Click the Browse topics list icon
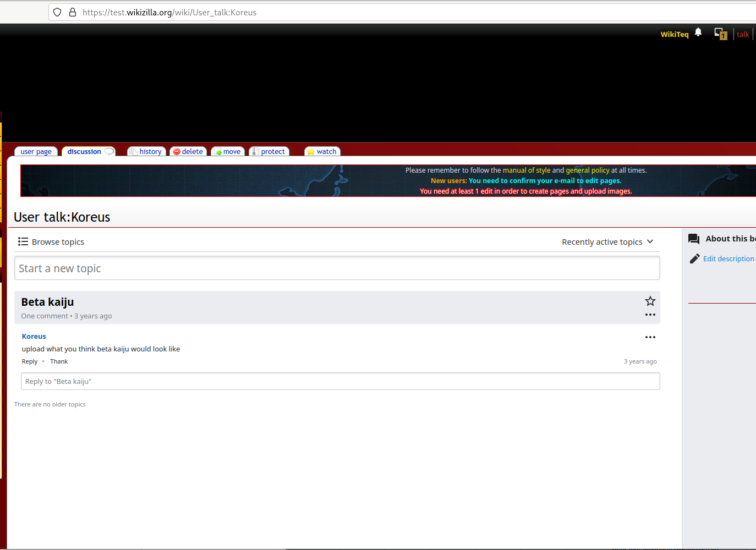 tap(23, 241)
